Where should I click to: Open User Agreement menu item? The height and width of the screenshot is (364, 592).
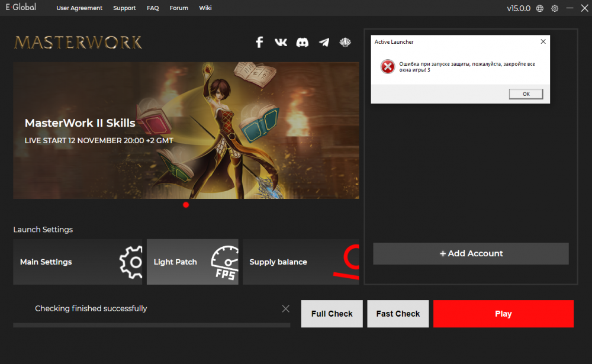pyautogui.click(x=79, y=8)
